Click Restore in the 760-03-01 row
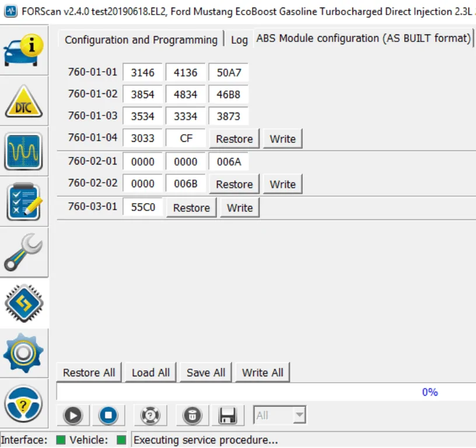The width and height of the screenshot is (476, 448). [x=191, y=208]
